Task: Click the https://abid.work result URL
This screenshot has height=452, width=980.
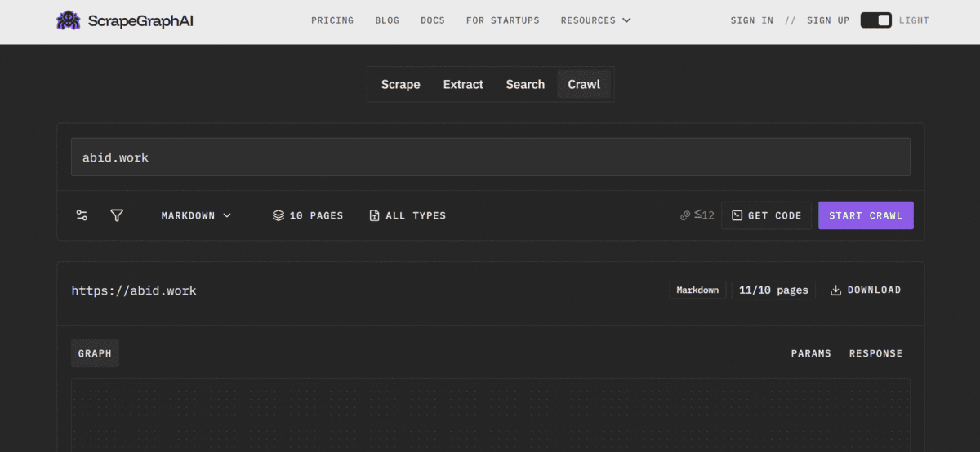Action: [134, 290]
